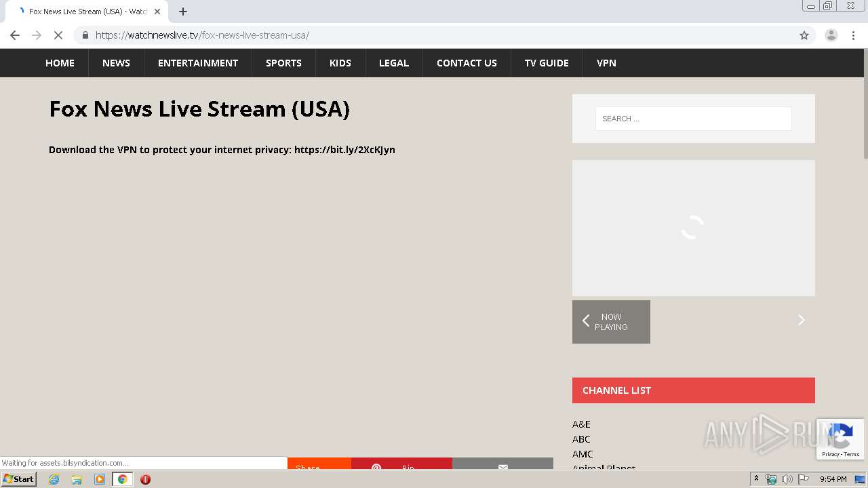Show hidden system tray icons

click(756, 479)
